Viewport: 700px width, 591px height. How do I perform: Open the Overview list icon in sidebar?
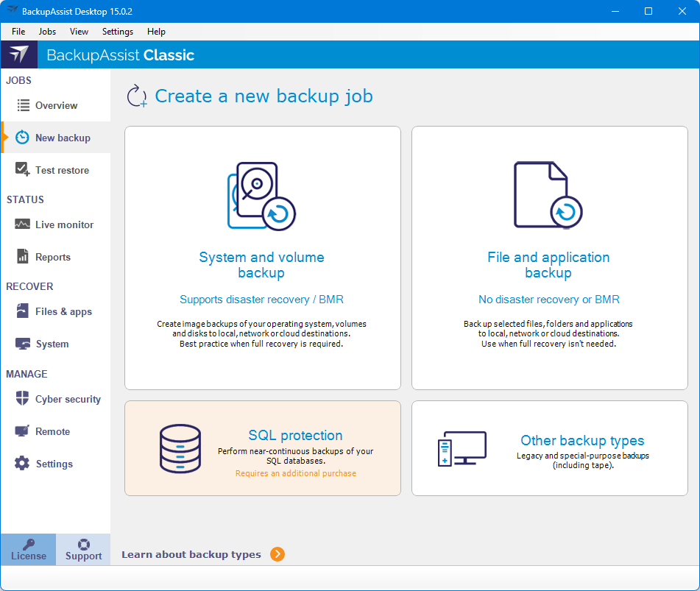tap(23, 105)
